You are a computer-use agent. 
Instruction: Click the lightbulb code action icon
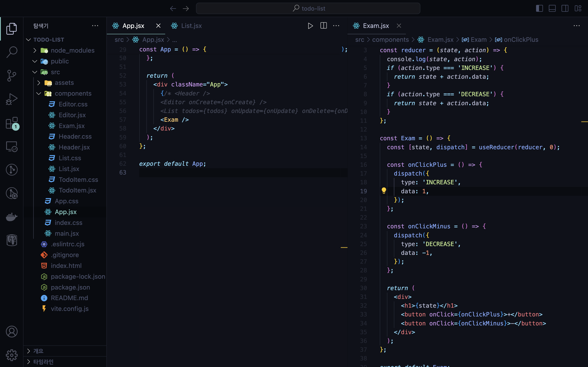(384, 191)
